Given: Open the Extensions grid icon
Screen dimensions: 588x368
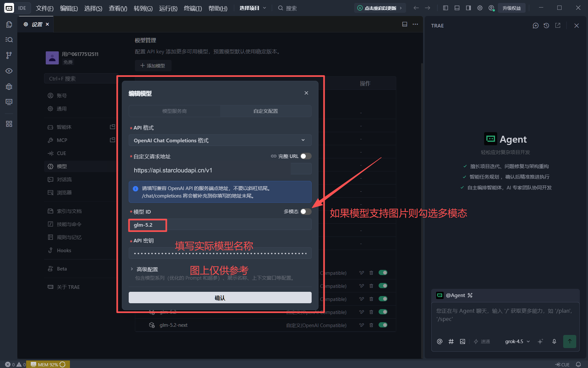Looking at the screenshot, I should (x=9, y=124).
